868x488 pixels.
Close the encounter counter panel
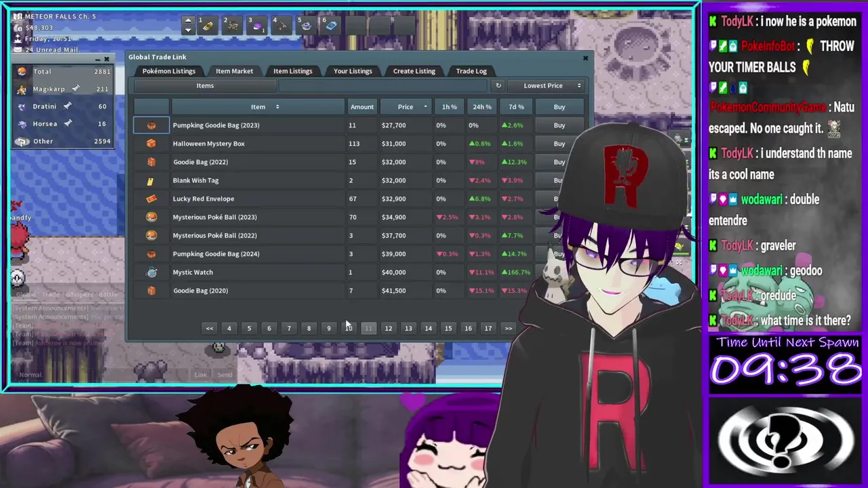(x=106, y=60)
